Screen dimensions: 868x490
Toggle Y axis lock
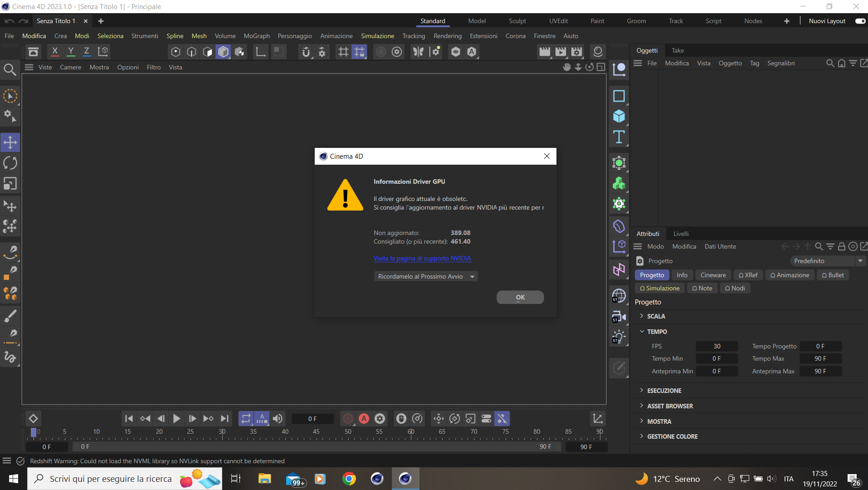[x=71, y=52]
